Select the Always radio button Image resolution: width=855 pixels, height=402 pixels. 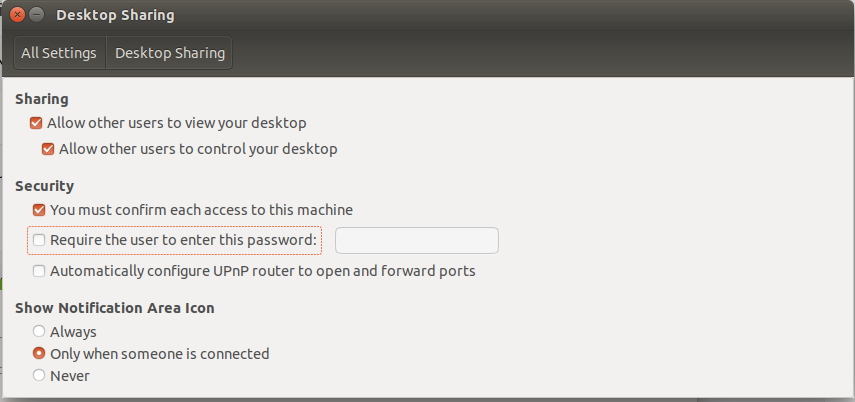[39, 332]
